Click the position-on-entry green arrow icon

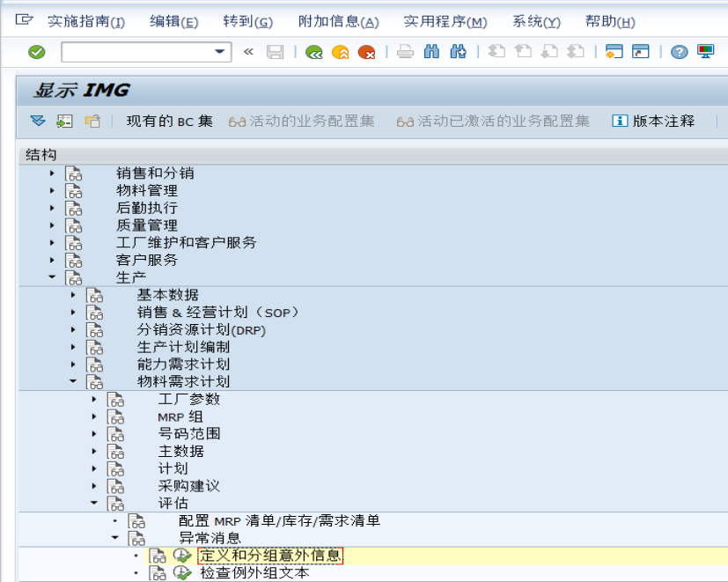point(64,122)
